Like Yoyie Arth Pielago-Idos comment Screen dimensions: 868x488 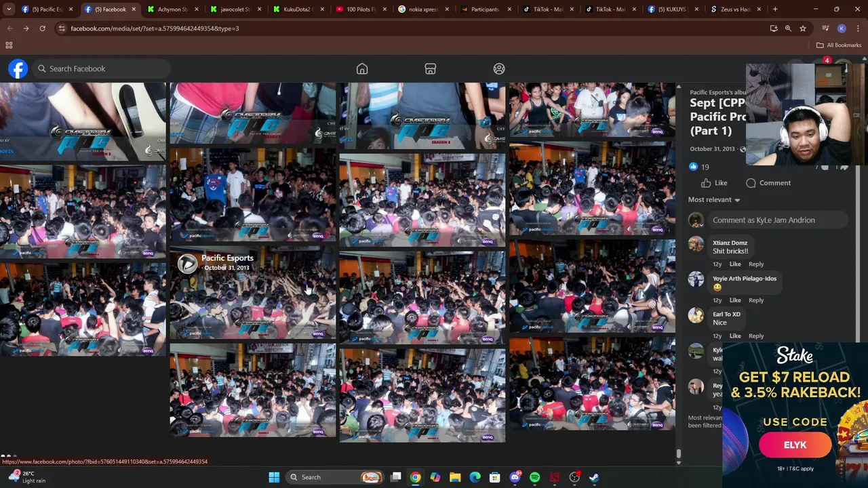pyautogui.click(x=735, y=300)
